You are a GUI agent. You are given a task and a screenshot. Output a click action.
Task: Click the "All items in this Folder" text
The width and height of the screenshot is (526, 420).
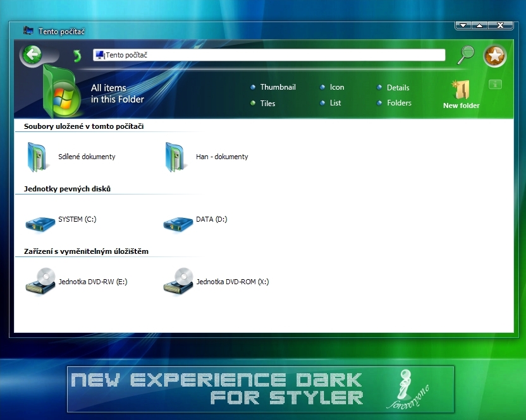(x=118, y=93)
